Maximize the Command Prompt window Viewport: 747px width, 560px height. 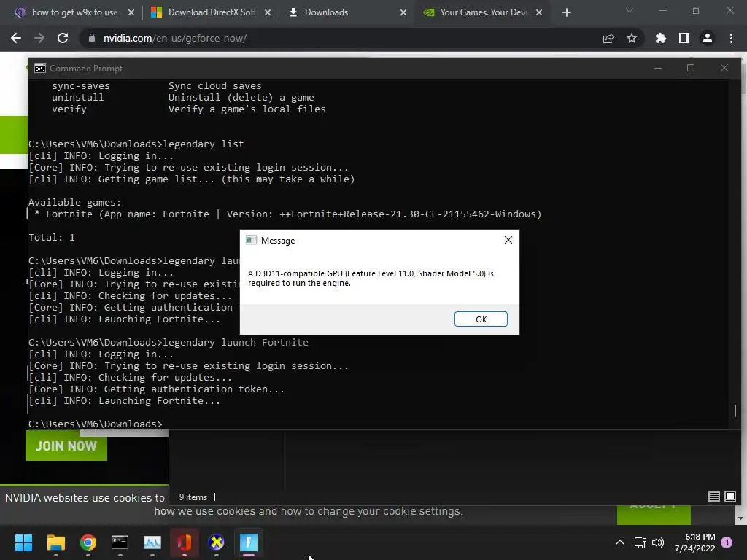coord(691,68)
